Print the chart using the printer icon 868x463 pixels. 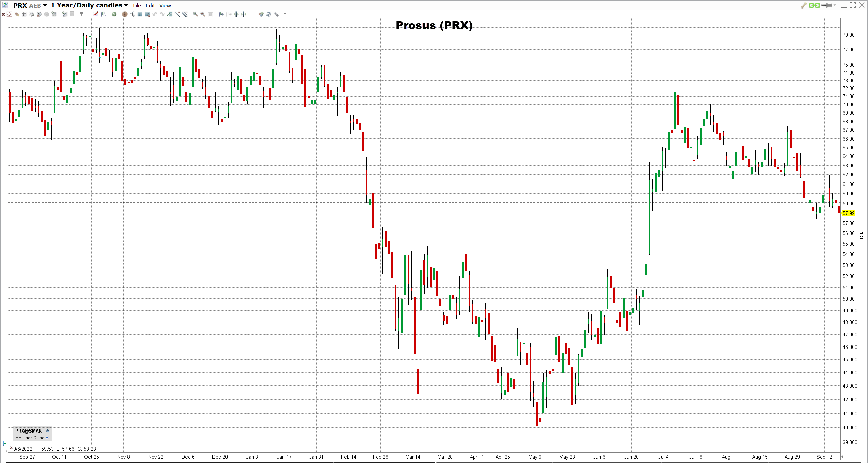(x=32, y=14)
